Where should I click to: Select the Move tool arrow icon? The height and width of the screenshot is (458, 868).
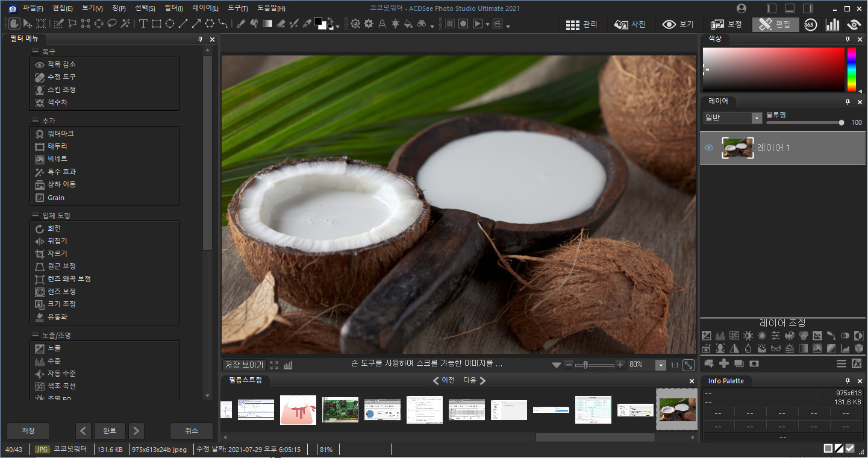(27, 24)
